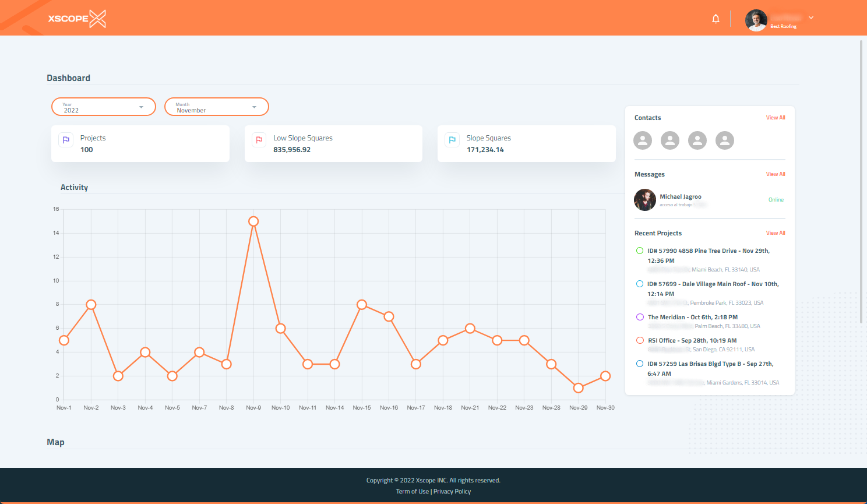This screenshot has width=867, height=504.
Task: Click the XSCOPE logo in header
Action: [77, 19]
